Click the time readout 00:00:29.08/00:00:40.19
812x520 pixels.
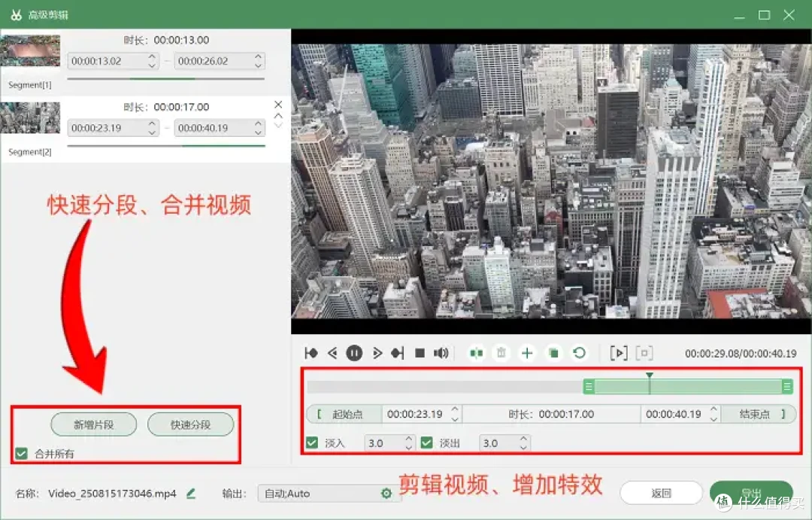tap(741, 354)
